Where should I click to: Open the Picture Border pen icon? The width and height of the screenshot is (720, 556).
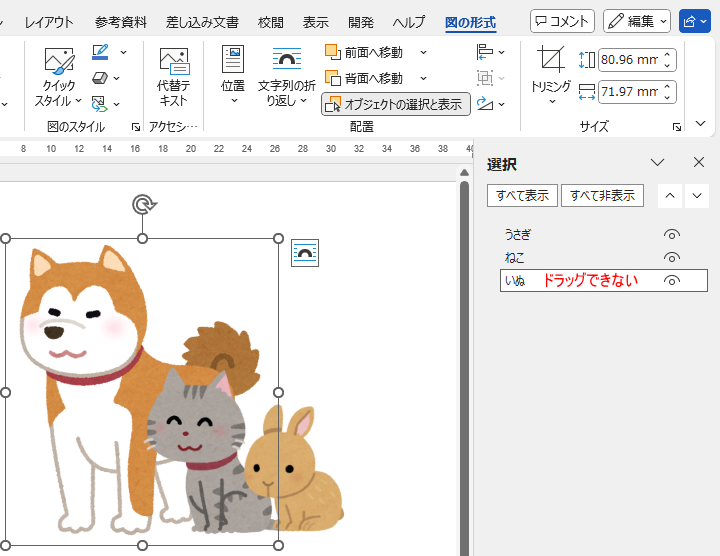(x=101, y=52)
